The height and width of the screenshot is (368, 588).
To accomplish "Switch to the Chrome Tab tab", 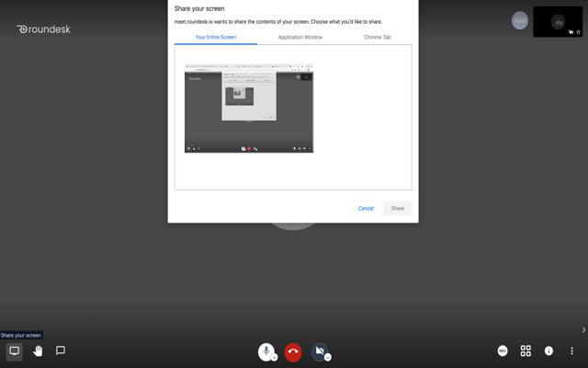I will 378,37.
